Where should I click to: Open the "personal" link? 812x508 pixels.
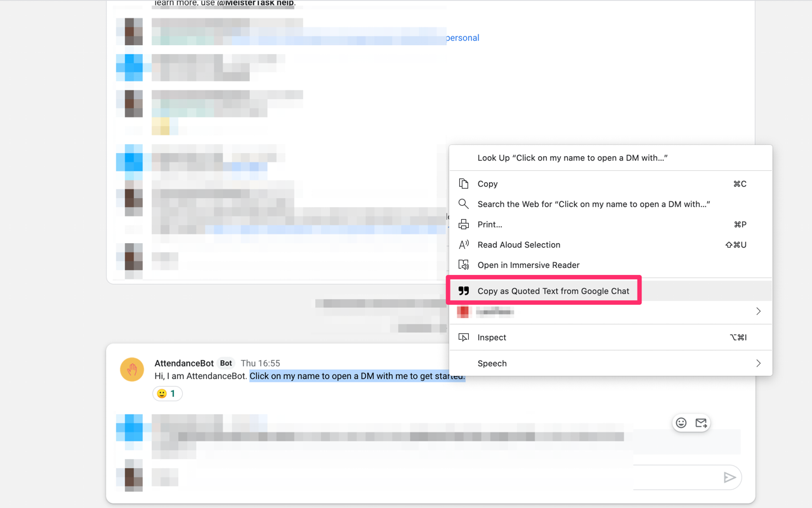462,37
